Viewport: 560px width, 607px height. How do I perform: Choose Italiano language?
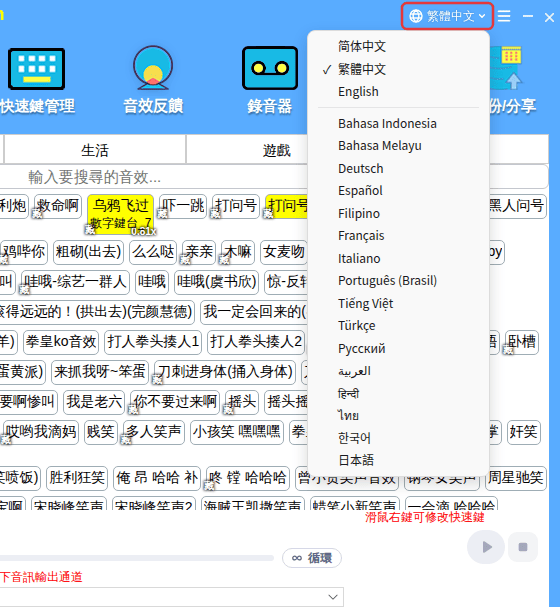click(x=359, y=258)
